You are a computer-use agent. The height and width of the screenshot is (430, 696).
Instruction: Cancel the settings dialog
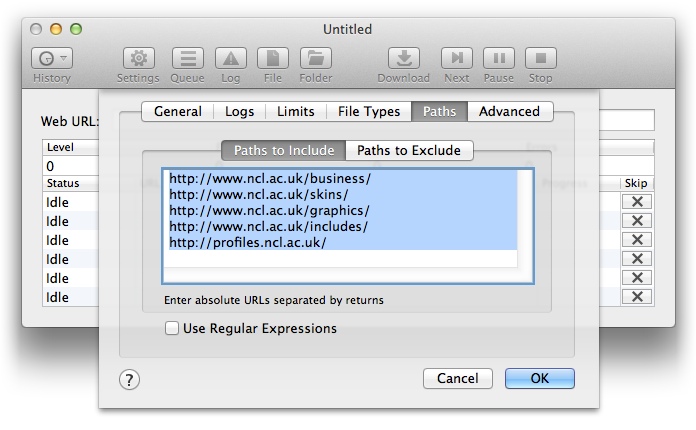(458, 379)
